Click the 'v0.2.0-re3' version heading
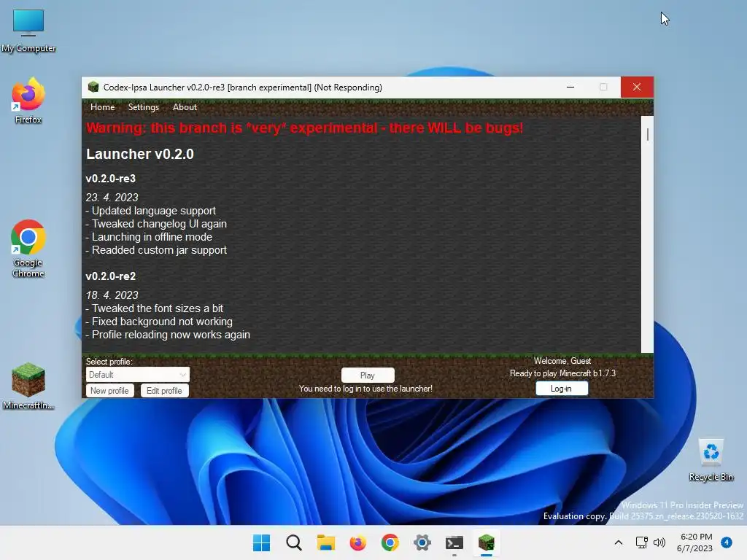747x560 pixels. click(111, 179)
